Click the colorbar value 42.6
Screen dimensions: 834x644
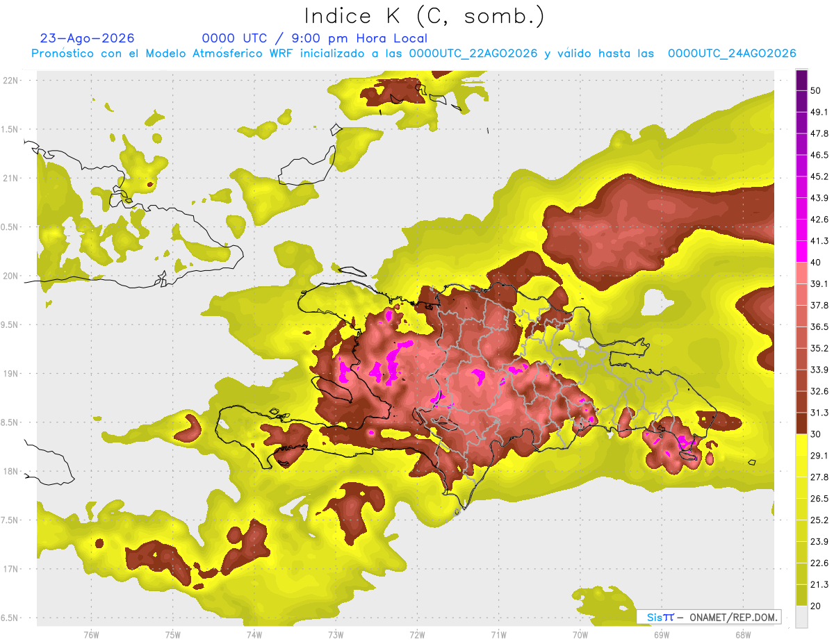click(819, 220)
